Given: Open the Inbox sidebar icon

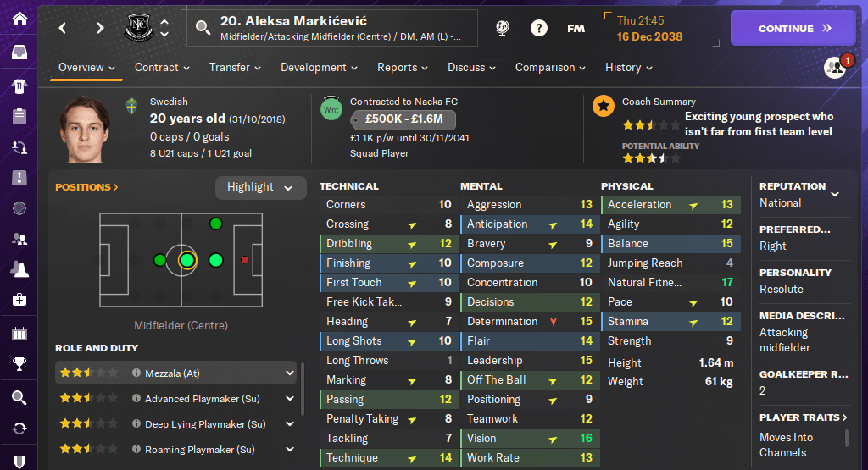Looking at the screenshot, I should [x=19, y=53].
